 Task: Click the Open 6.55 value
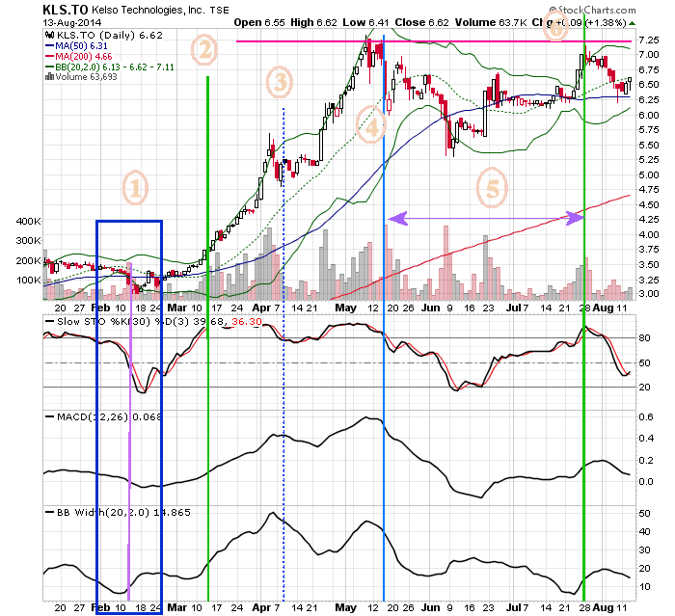click(x=259, y=23)
